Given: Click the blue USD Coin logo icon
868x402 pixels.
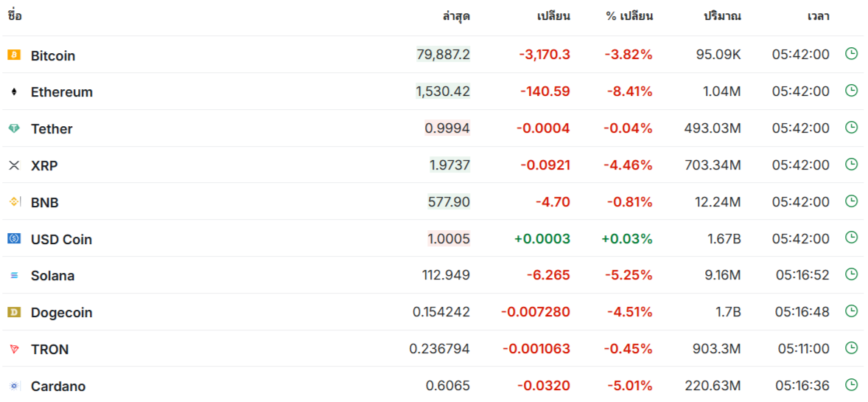Looking at the screenshot, I should [14, 238].
